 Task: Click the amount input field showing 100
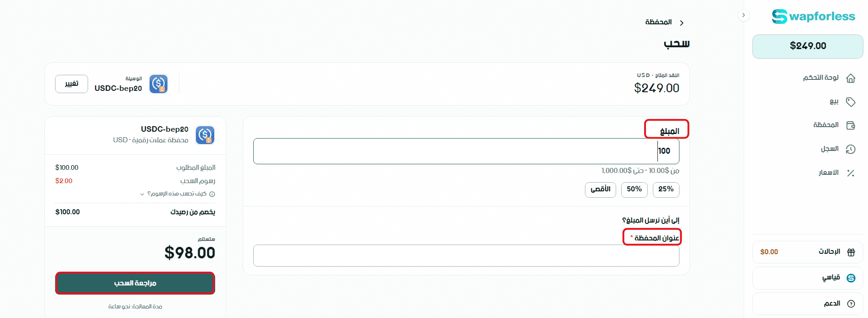click(x=466, y=151)
